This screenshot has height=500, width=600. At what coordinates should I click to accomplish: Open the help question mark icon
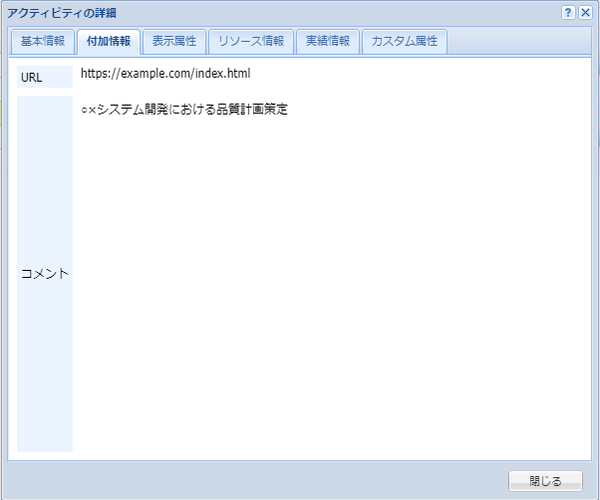point(568,13)
